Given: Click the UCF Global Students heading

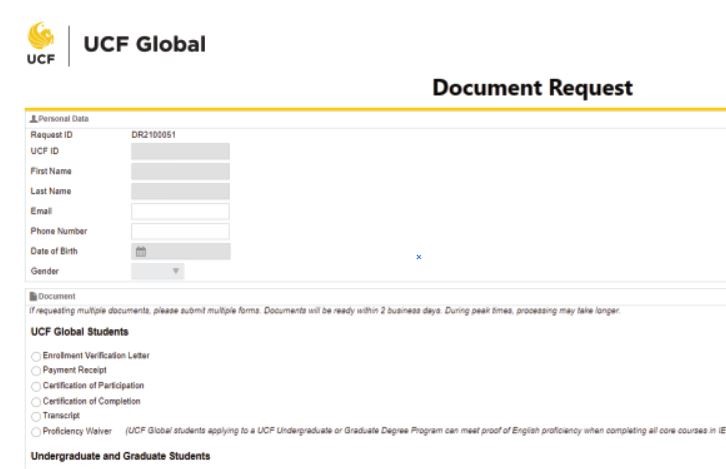Looking at the screenshot, I should pos(80,332).
